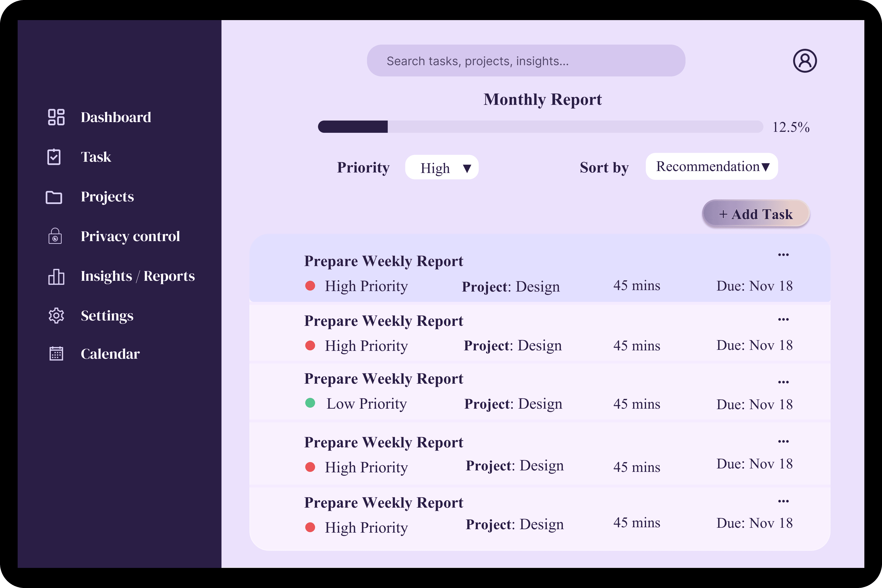882x588 pixels.
Task: Click the Dashboard grid icon
Action: (x=56, y=117)
